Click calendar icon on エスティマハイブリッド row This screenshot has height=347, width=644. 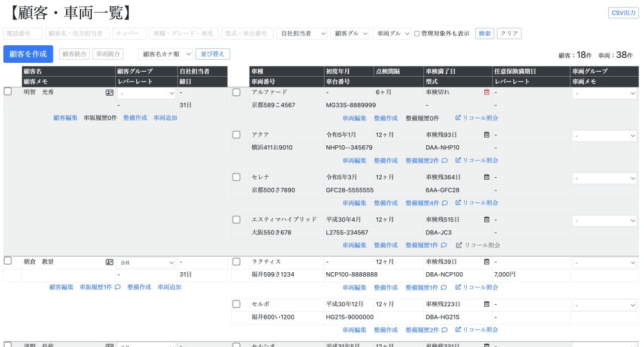point(487,219)
